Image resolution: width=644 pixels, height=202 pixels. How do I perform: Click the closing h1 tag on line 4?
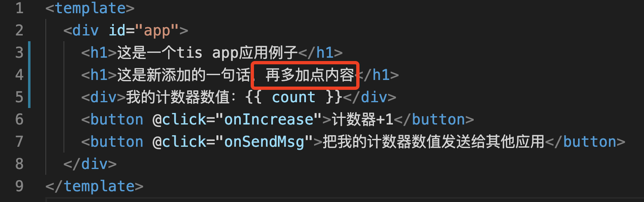point(377,75)
